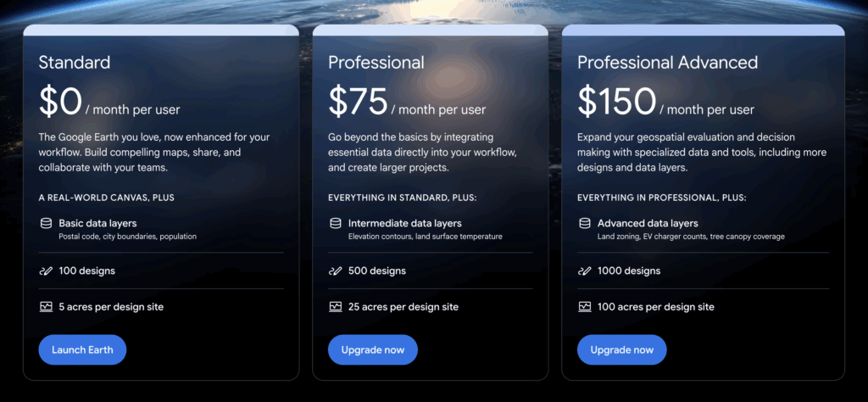Select the Professional Advanced plan heading
The height and width of the screenshot is (402, 868).
click(668, 62)
